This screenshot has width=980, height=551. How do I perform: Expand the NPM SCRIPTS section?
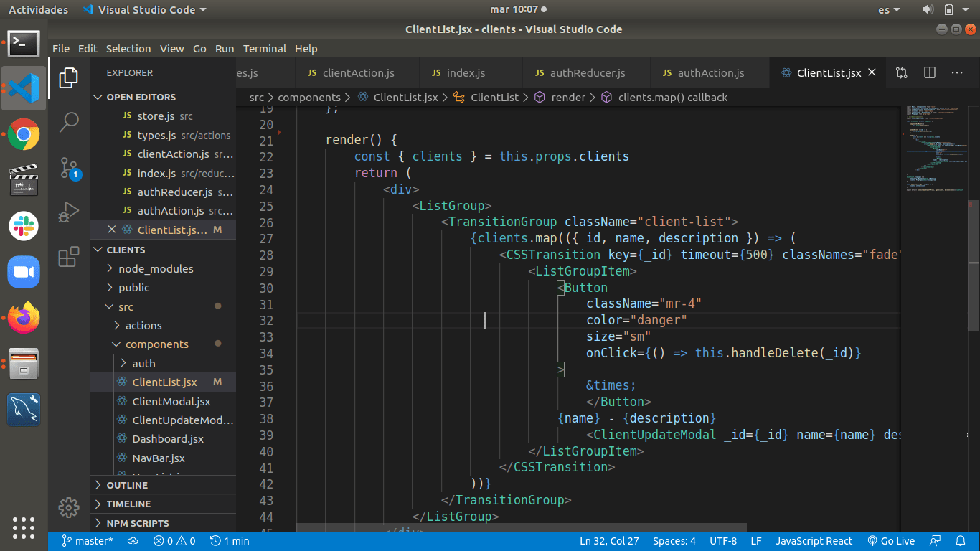[x=137, y=523]
